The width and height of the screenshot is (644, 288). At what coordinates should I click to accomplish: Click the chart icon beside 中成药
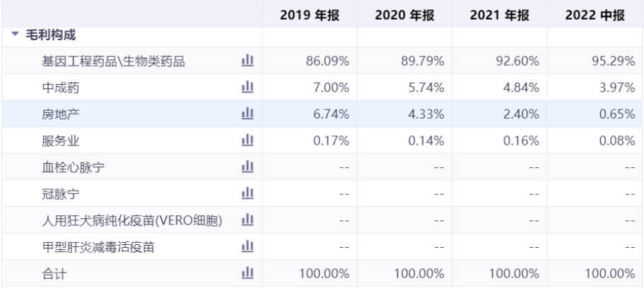[247, 87]
